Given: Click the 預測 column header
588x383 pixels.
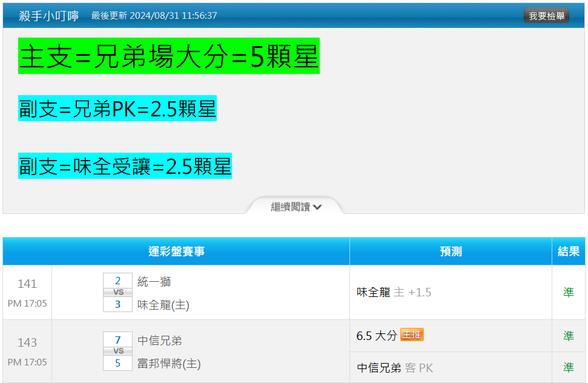Looking at the screenshot, I should [x=451, y=251].
